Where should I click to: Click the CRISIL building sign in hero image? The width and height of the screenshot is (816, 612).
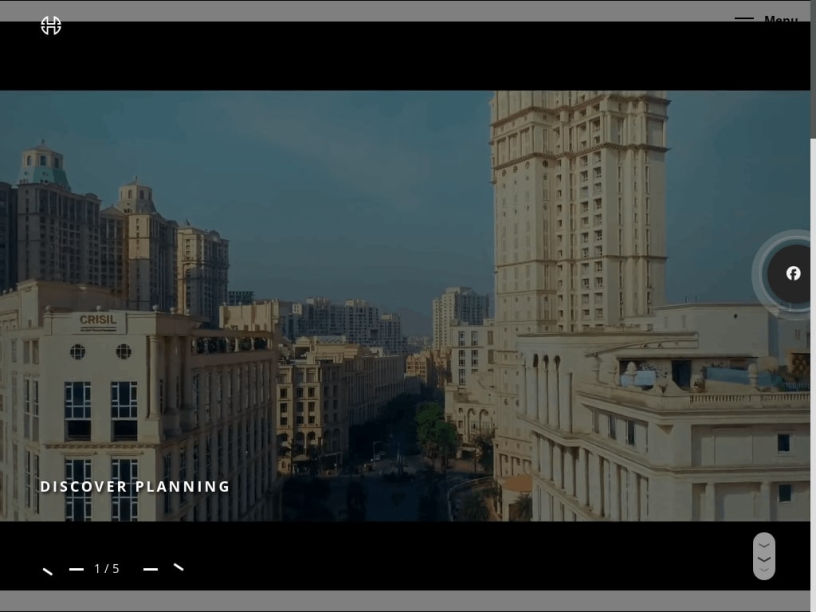pos(98,321)
